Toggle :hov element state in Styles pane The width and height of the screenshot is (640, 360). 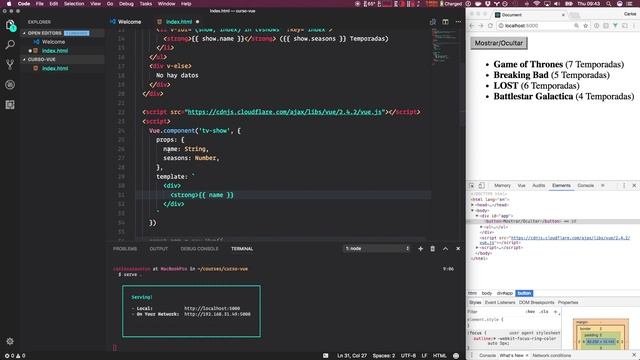tap(531, 311)
